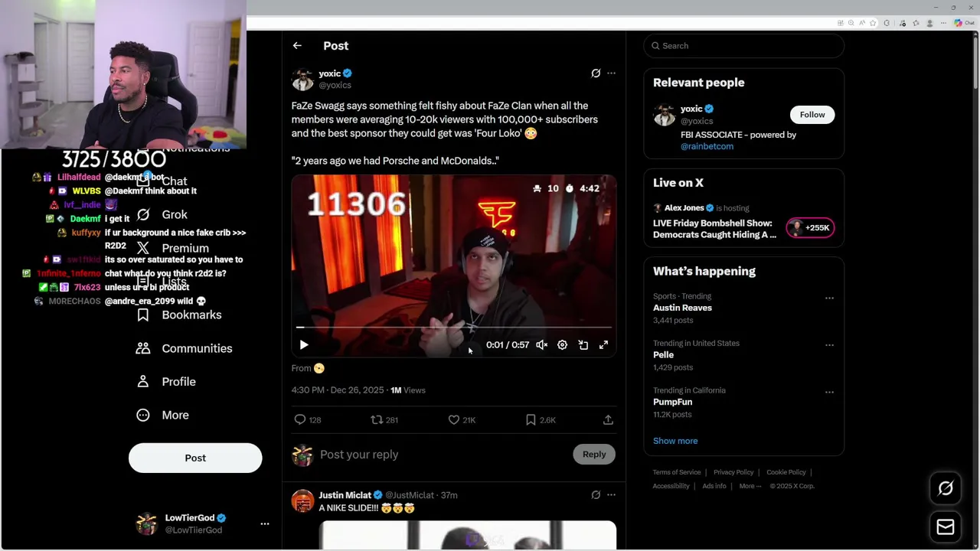Screen dimensions: 980x551
Task: Open Pelle trending topic
Action: (x=663, y=355)
